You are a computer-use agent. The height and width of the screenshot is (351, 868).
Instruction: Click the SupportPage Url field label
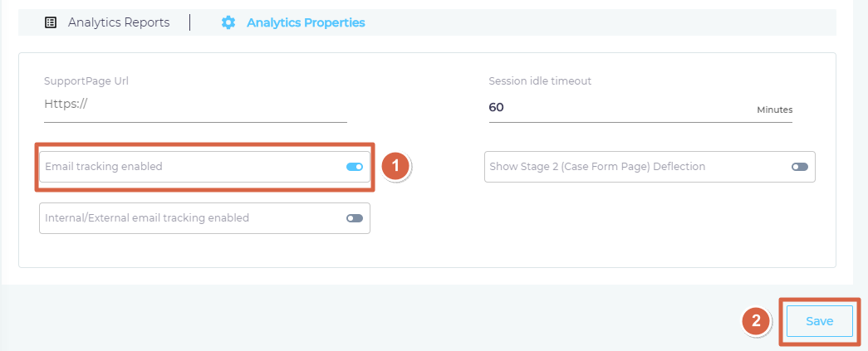click(x=86, y=81)
